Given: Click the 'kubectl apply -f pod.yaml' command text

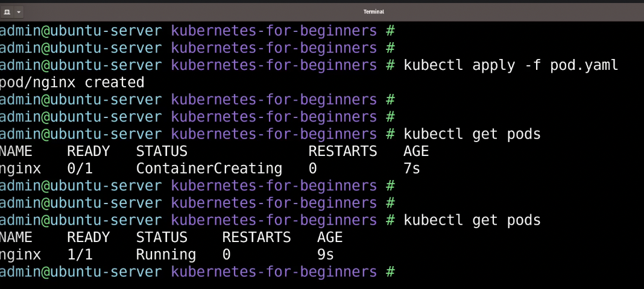Looking at the screenshot, I should click(511, 66).
